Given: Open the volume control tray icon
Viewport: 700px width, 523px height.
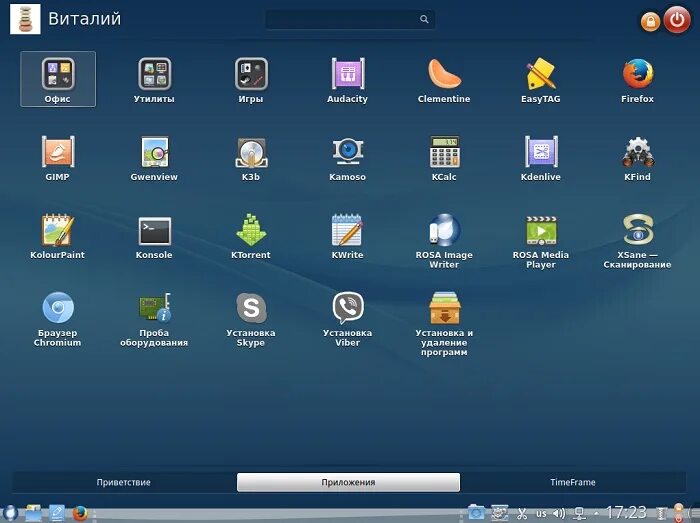Looking at the screenshot, I should tap(559, 514).
